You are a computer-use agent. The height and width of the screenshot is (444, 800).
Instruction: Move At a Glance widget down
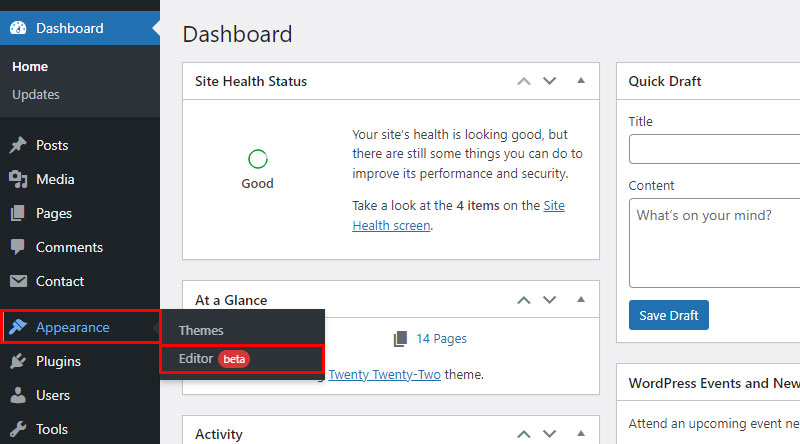(549, 300)
